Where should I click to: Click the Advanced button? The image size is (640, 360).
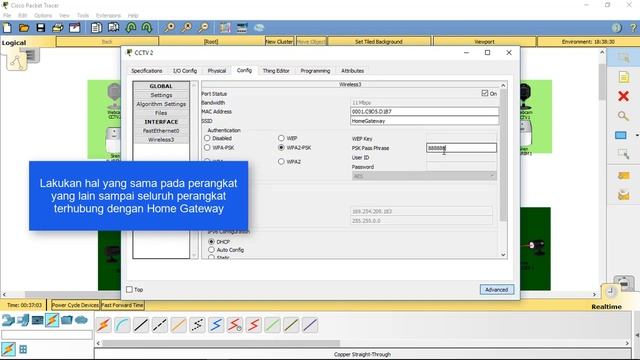pos(497,289)
